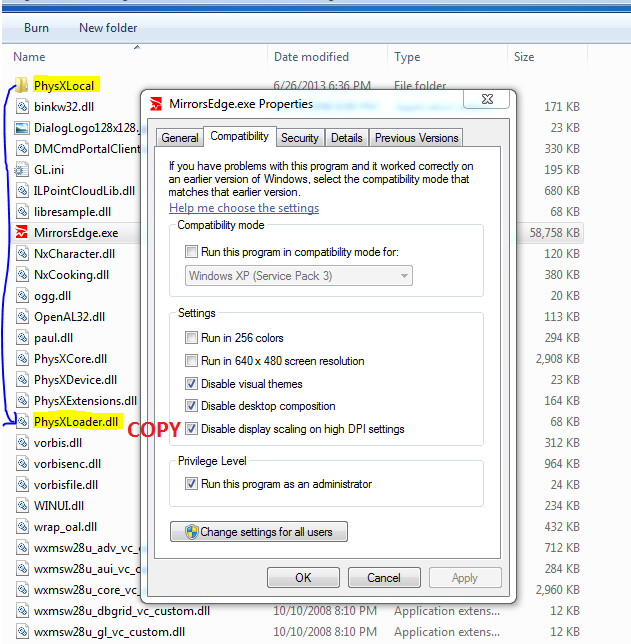Click the PhysXLocal folder icon
This screenshot has width=631, height=644.
point(21,85)
